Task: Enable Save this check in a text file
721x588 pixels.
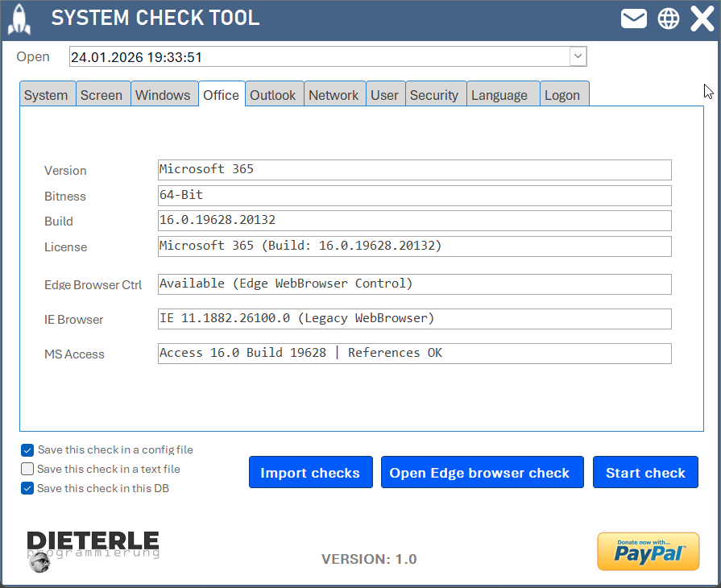Action: 27,469
